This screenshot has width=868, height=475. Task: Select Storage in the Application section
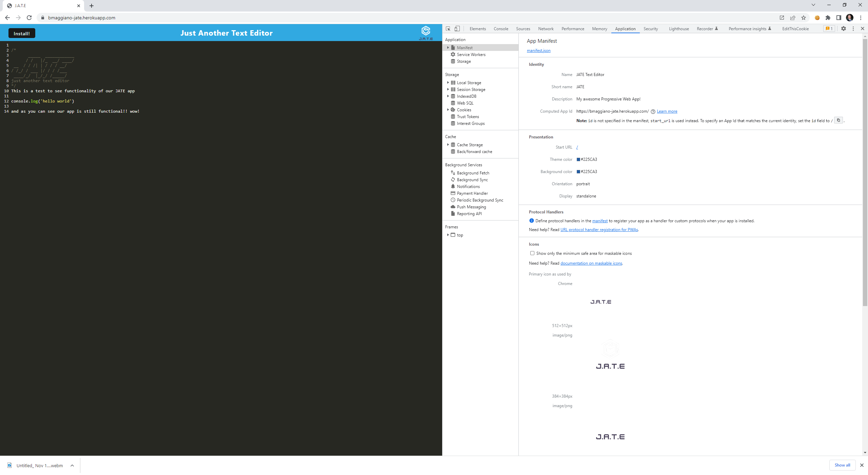pyautogui.click(x=463, y=61)
